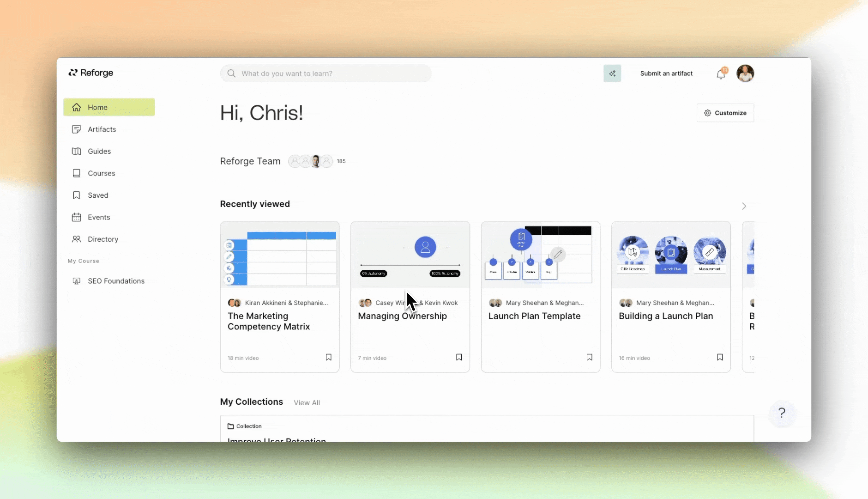Image resolution: width=868 pixels, height=499 pixels.
Task: Click the Customize button
Action: [x=725, y=113]
